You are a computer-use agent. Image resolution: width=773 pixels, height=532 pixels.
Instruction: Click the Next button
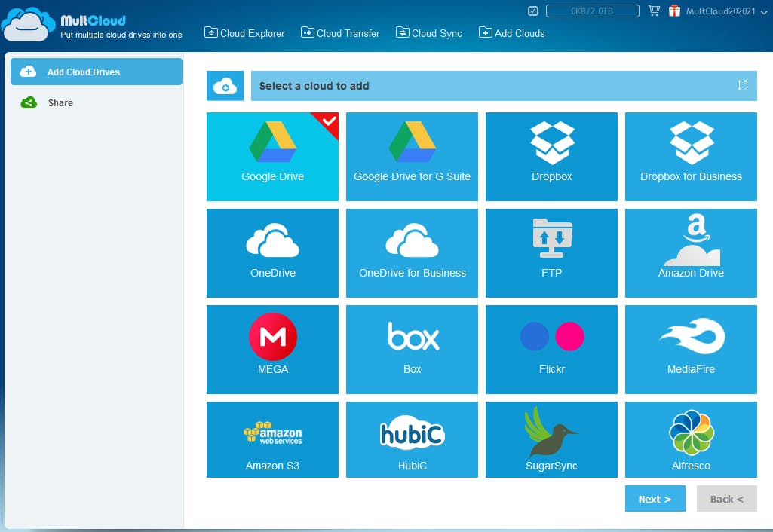tap(655, 499)
